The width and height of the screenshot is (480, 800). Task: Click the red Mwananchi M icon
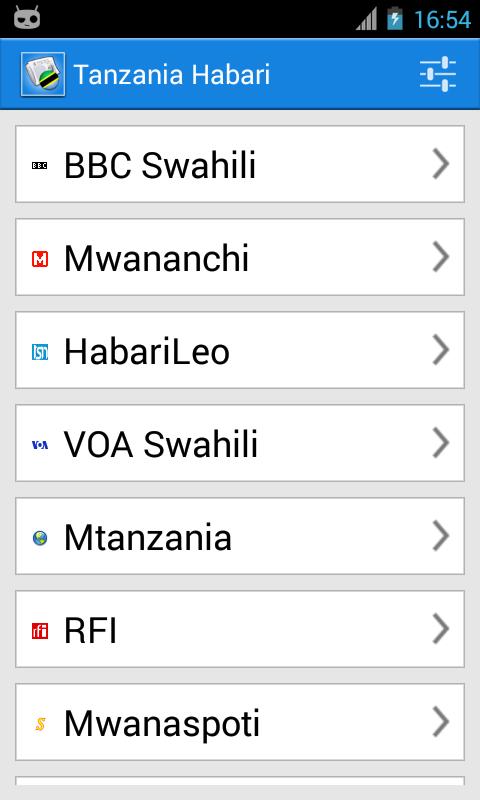click(x=40, y=259)
